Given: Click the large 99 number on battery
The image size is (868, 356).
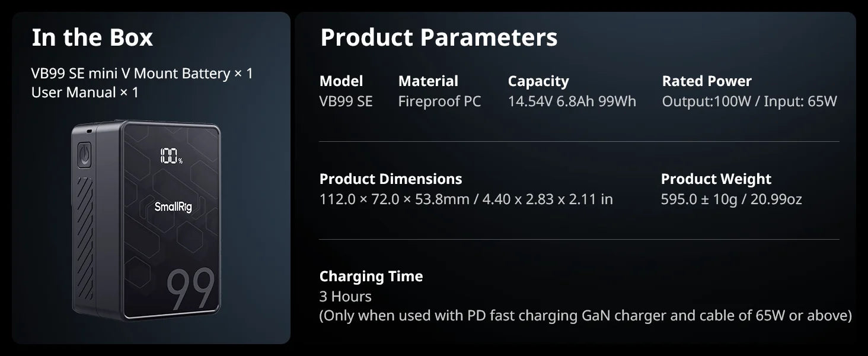Looking at the screenshot, I should click(190, 290).
